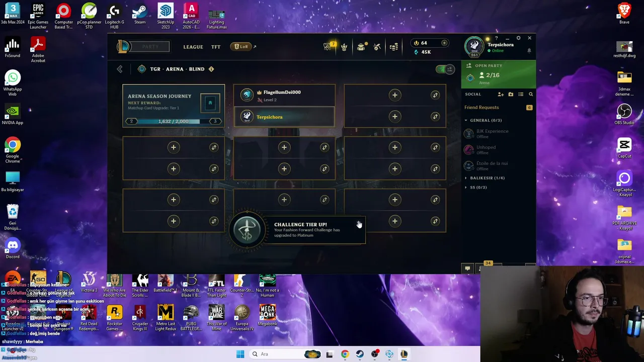
Task: Open the Windows Start button
Action: [x=240, y=354]
